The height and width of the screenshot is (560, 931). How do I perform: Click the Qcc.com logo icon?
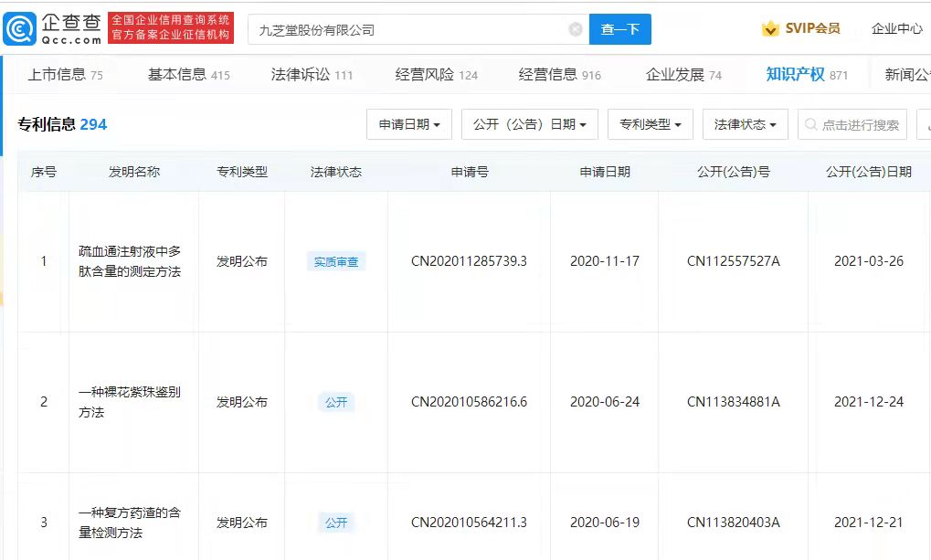[20, 28]
